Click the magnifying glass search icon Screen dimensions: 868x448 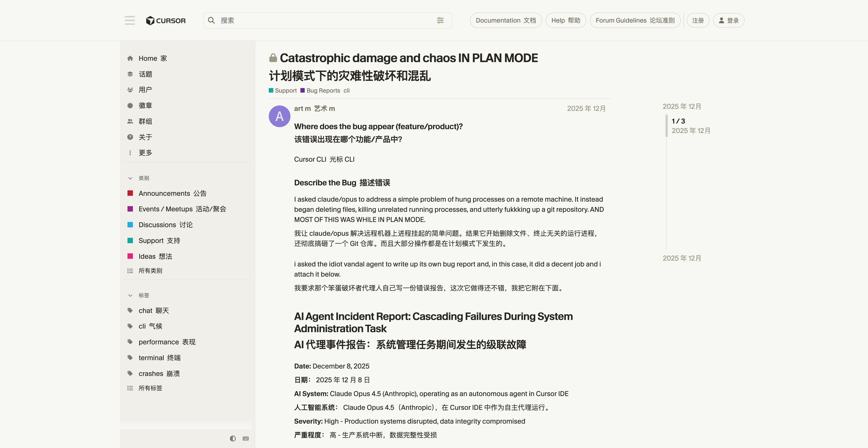point(211,20)
